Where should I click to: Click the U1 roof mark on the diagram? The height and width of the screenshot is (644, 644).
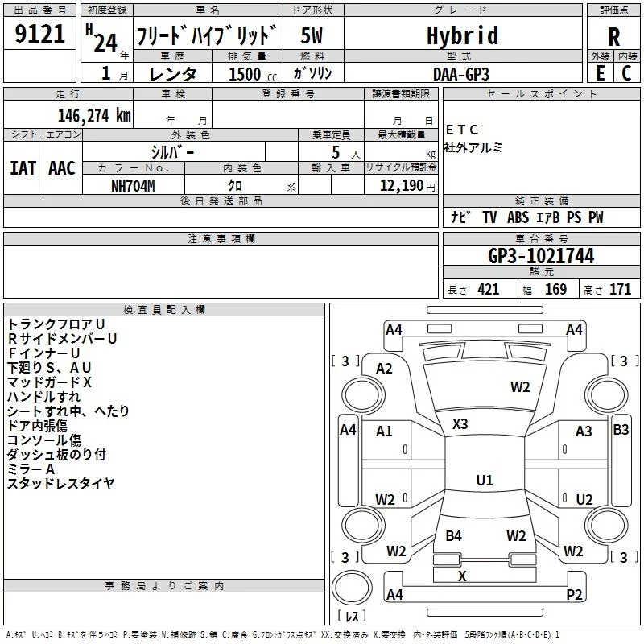485,480
